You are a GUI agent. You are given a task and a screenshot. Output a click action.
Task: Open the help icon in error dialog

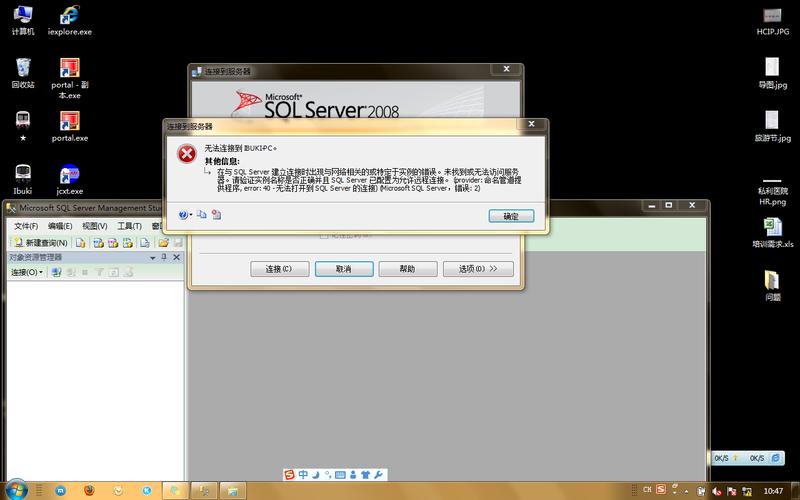pyautogui.click(x=183, y=215)
